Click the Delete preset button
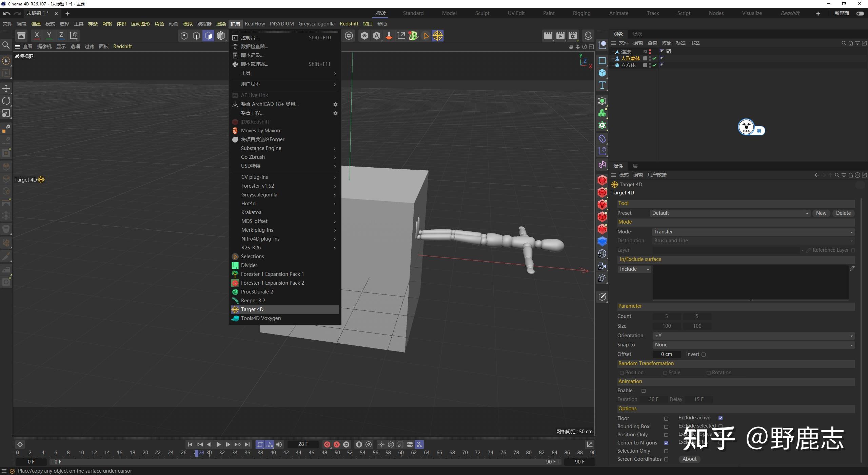The image size is (868, 475). coord(843,213)
